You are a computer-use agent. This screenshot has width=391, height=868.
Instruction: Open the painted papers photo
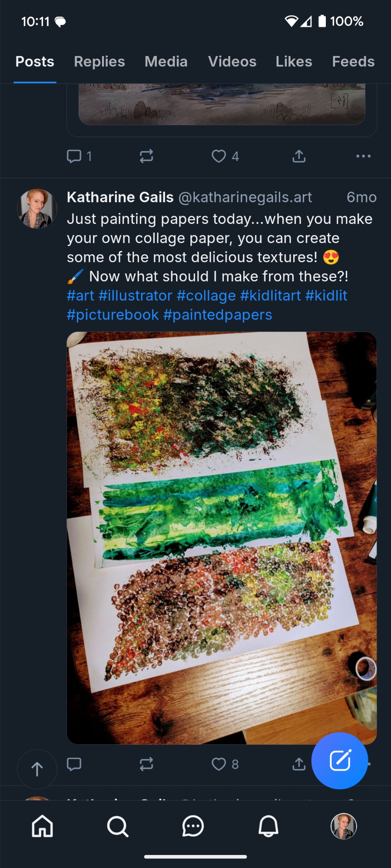(222, 538)
